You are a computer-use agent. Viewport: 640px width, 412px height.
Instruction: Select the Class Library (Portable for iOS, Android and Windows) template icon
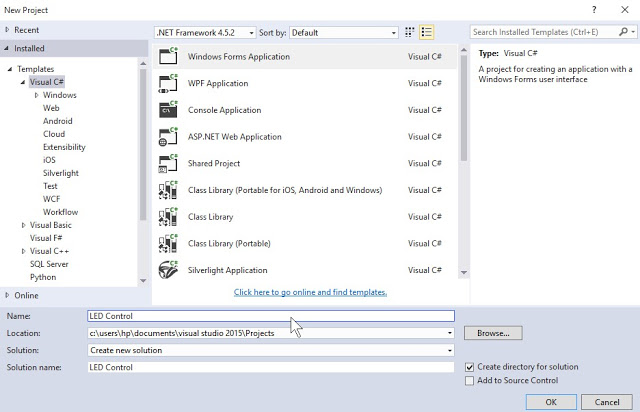click(x=168, y=190)
